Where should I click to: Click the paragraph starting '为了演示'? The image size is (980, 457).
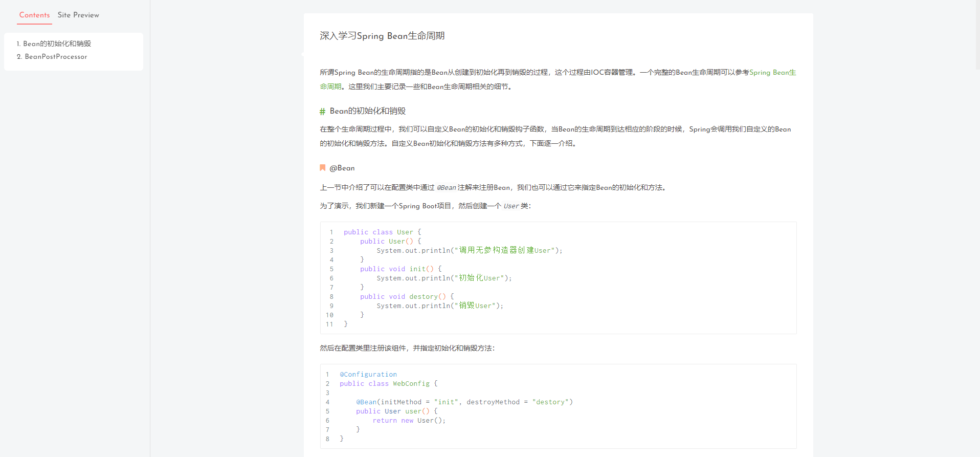click(x=425, y=206)
